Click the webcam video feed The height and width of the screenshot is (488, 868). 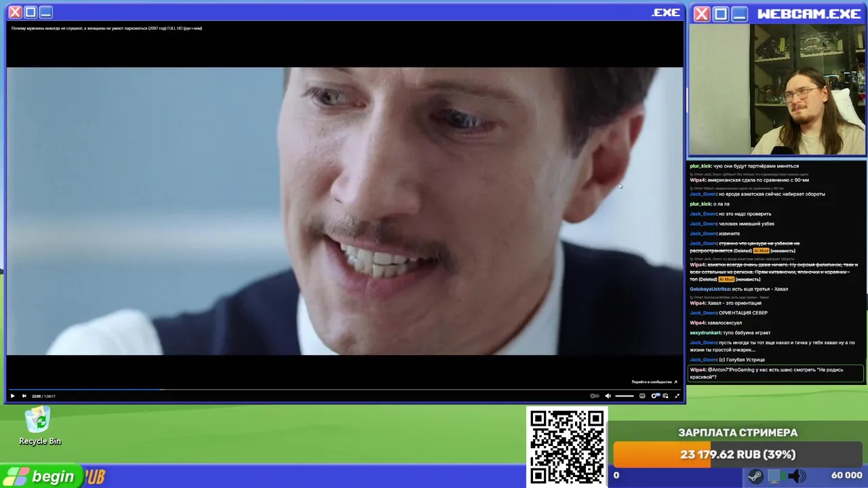[x=777, y=90]
